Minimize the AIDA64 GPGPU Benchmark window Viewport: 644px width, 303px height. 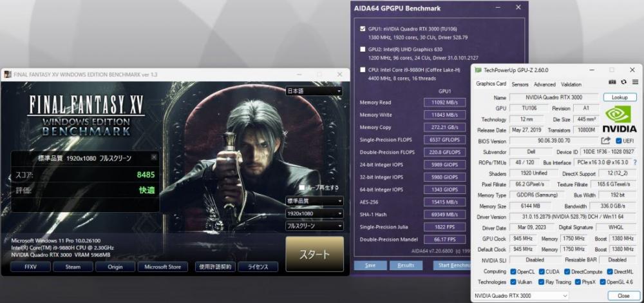[498, 7]
